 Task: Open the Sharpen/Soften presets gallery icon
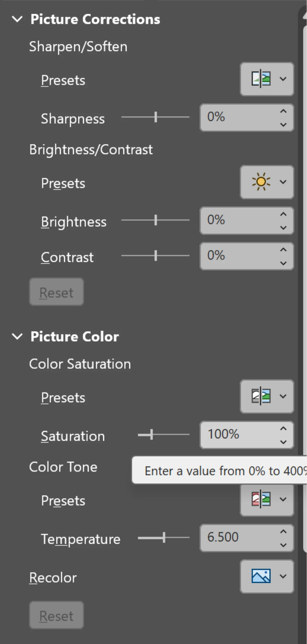261,79
